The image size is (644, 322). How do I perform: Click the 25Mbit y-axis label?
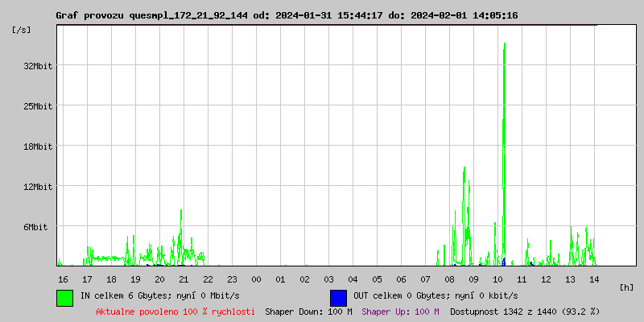[x=37, y=106]
